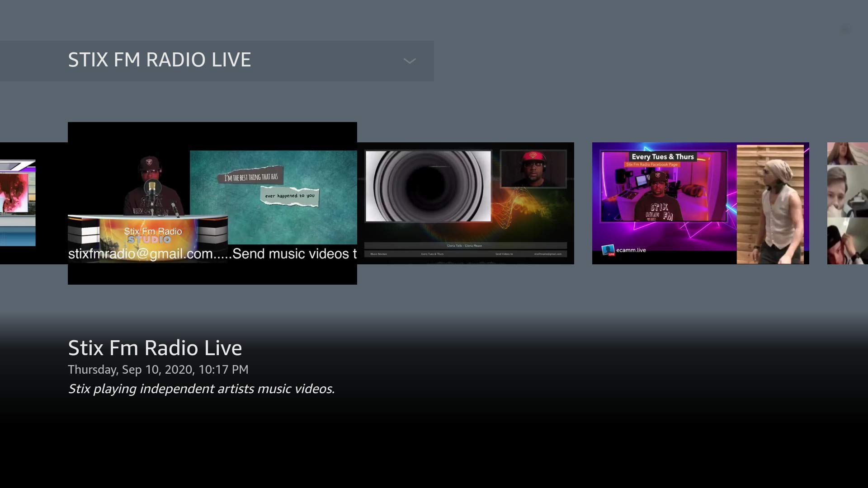
Task: Click the 'Every Tues & Thurs' banner
Action: click(x=662, y=157)
